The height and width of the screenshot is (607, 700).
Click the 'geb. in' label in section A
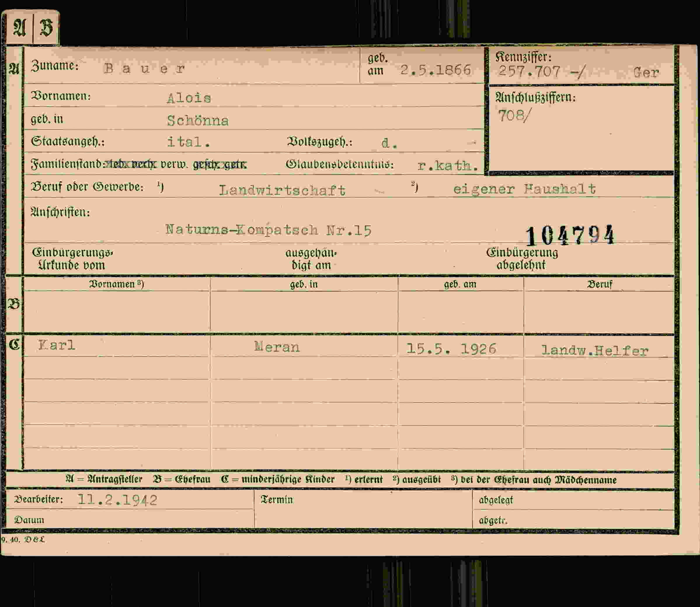coord(47,119)
